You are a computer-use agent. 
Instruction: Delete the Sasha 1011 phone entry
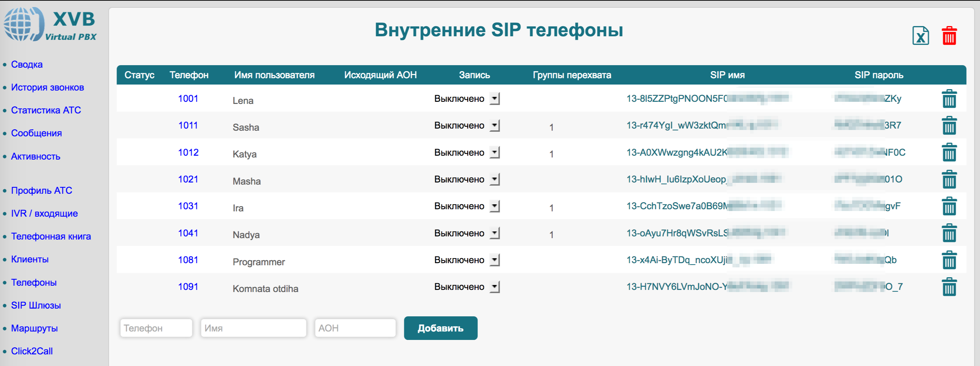(x=949, y=125)
